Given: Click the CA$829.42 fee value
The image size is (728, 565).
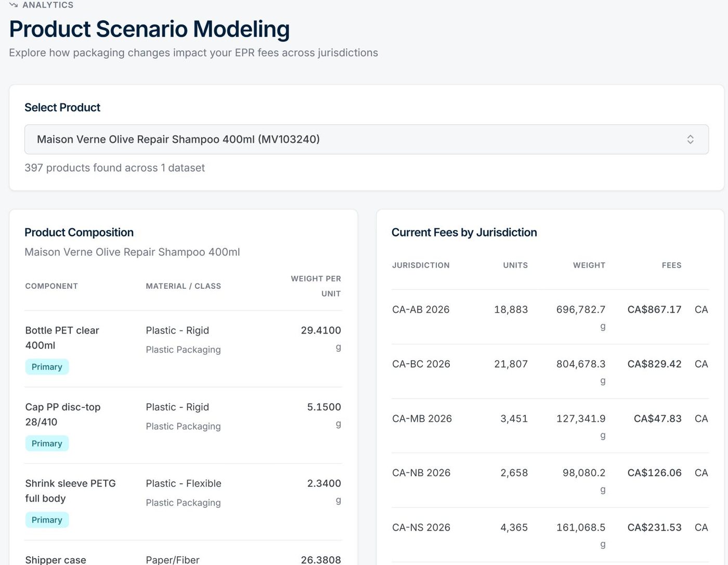Looking at the screenshot, I should 654,364.
